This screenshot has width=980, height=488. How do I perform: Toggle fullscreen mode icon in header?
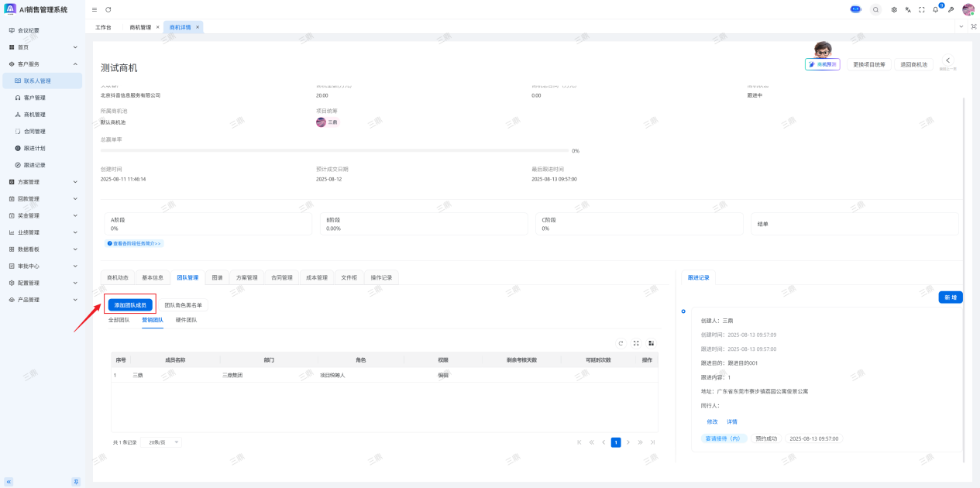(x=921, y=10)
